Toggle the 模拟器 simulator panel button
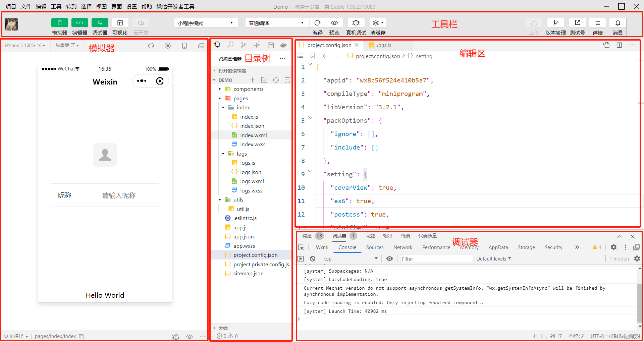This screenshot has width=644, height=342. [59, 23]
